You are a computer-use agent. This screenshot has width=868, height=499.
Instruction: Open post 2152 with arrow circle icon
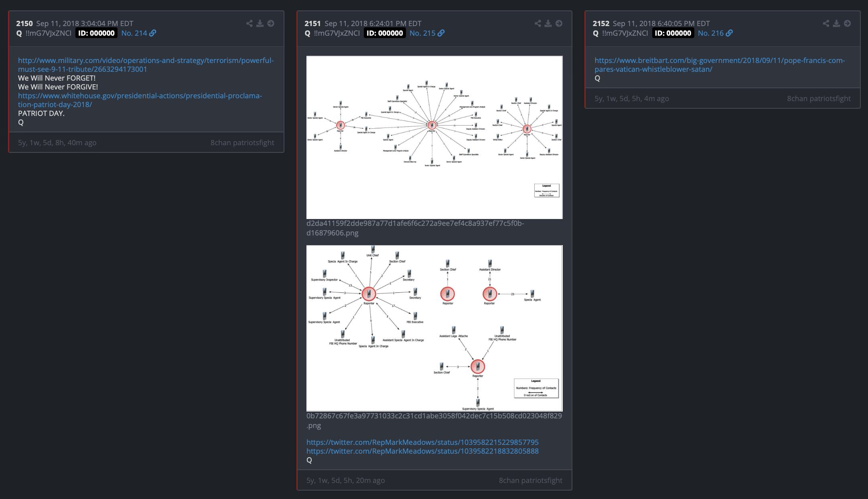click(x=847, y=24)
